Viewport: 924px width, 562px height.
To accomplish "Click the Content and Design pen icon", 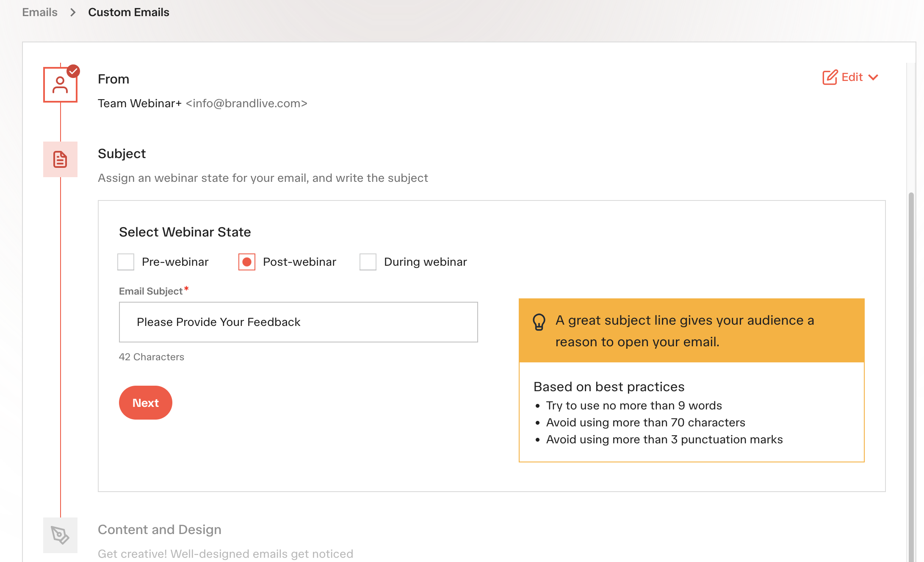I will tap(60, 535).
